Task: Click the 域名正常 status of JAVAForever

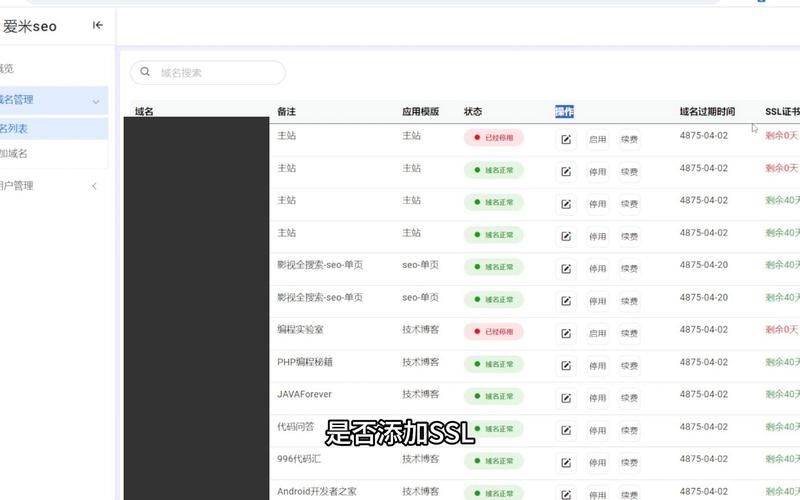Action: click(x=493, y=396)
